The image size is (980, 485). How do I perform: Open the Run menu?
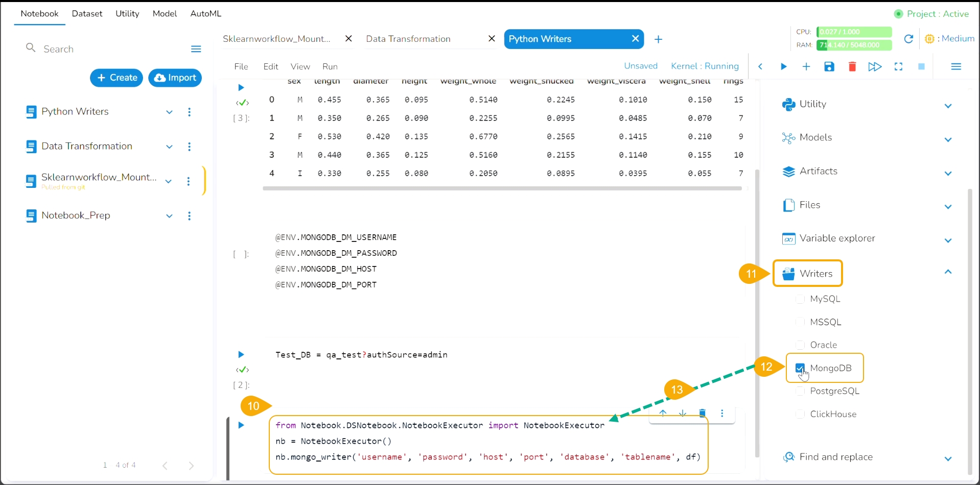coord(330,67)
